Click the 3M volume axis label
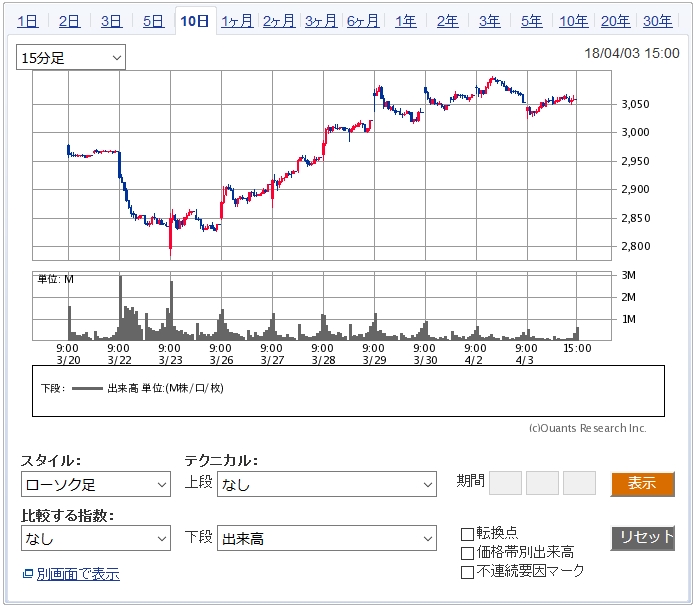This screenshot has width=697, height=606. coord(629,275)
